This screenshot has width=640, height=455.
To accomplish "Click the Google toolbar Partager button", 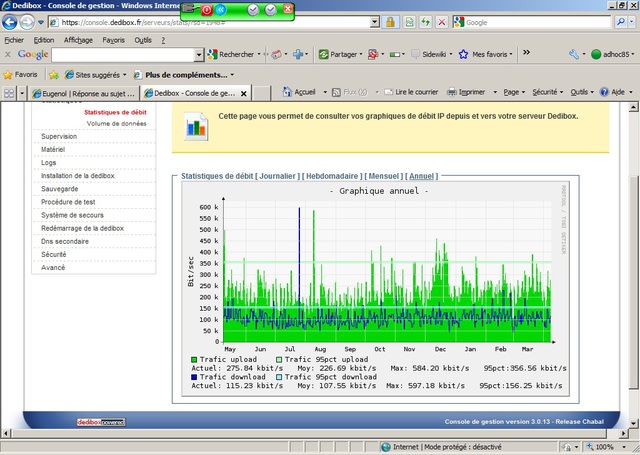I will [x=337, y=54].
